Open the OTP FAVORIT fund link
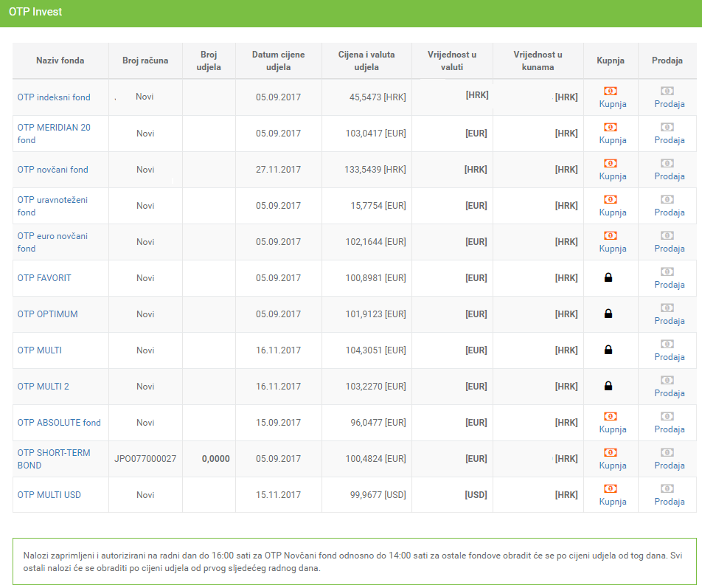This screenshot has height=588, width=702. pos(44,278)
